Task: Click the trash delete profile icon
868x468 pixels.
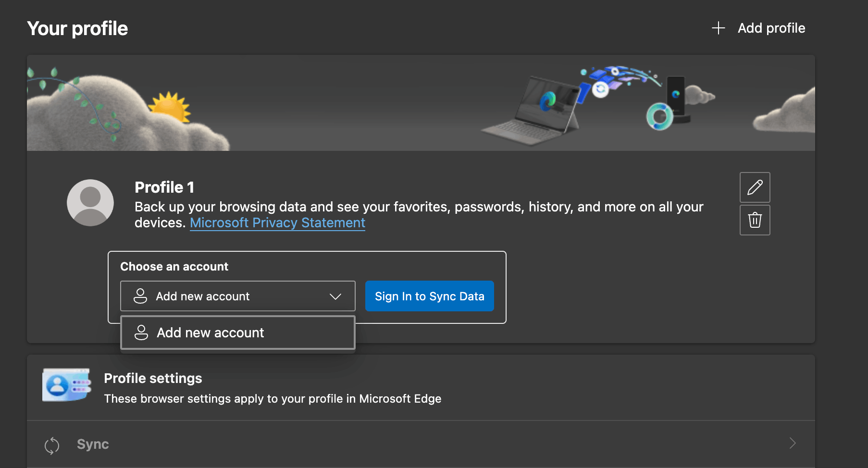Action: coord(755,220)
